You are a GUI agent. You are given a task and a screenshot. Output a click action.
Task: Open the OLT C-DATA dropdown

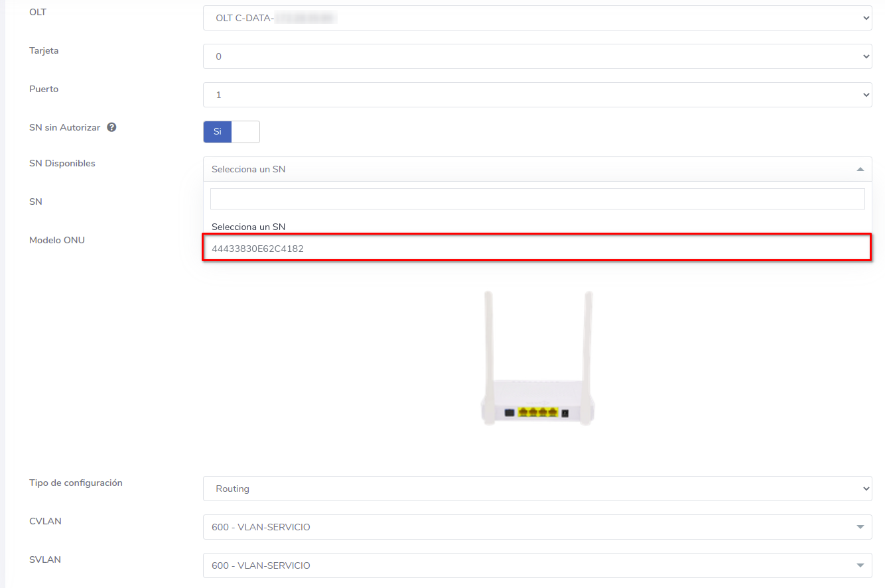click(537, 19)
